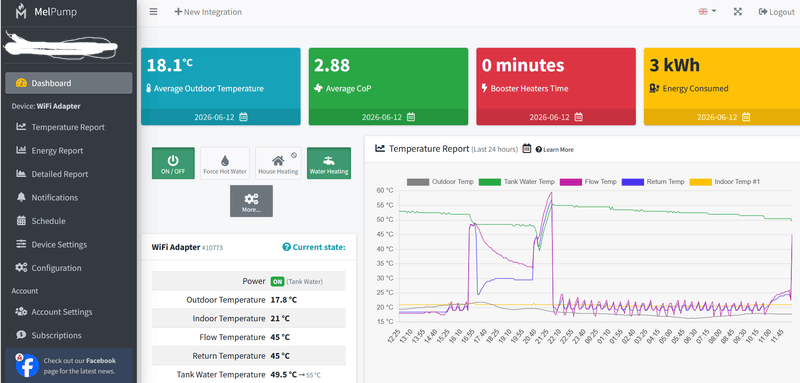Viewport: 800px width, 383px height.
Task: Click the chart icon beside Temperature Report heading
Action: coord(380,148)
